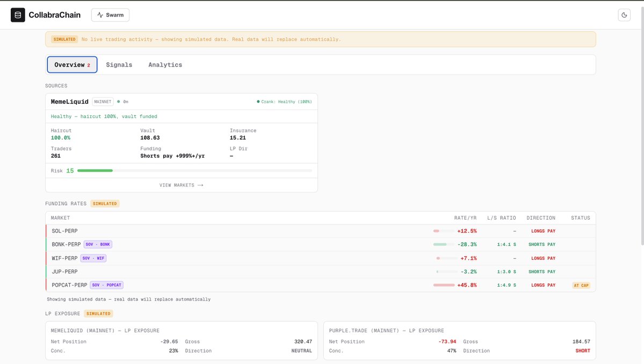Click the AT CAP status badge
This screenshot has width=644, height=364.
pos(581,285)
